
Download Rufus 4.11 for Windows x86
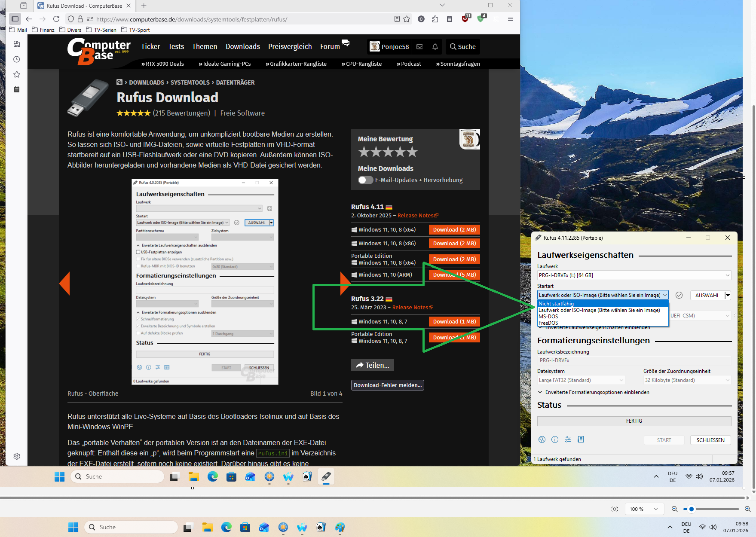point(454,244)
